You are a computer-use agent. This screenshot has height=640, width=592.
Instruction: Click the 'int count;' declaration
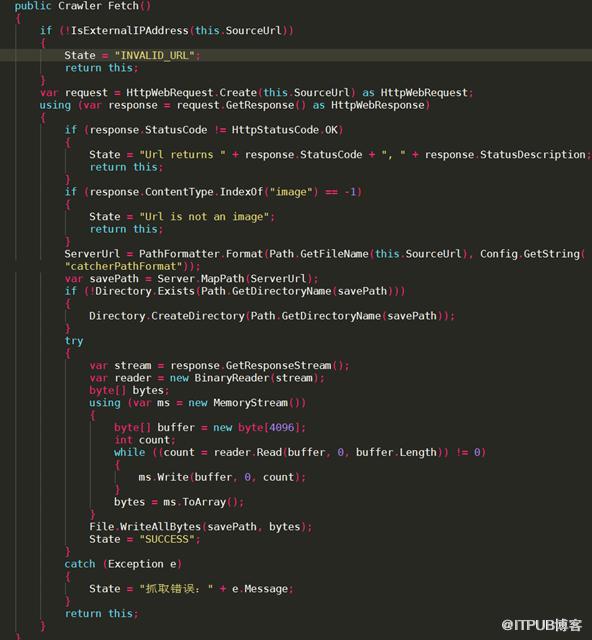point(145,440)
